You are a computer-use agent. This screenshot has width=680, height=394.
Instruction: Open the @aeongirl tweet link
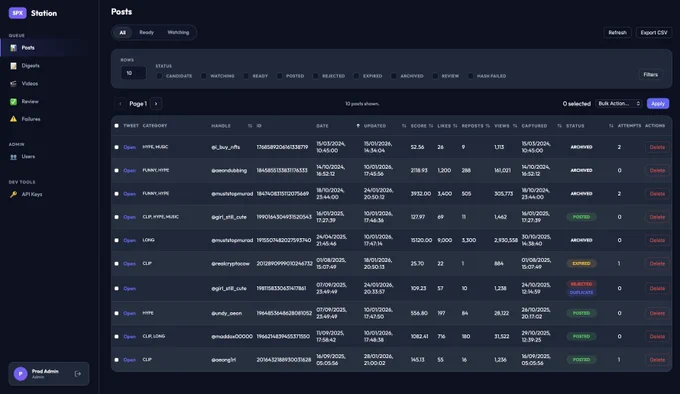point(129,360)
